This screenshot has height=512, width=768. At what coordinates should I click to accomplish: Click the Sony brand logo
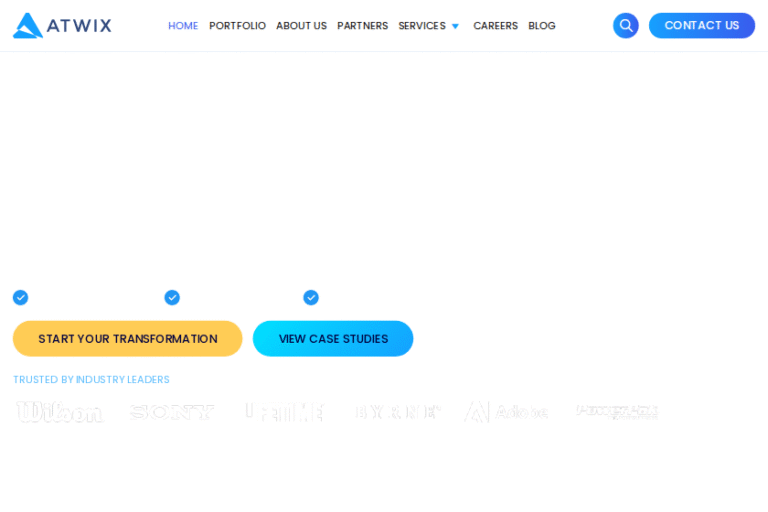point(172,412)
